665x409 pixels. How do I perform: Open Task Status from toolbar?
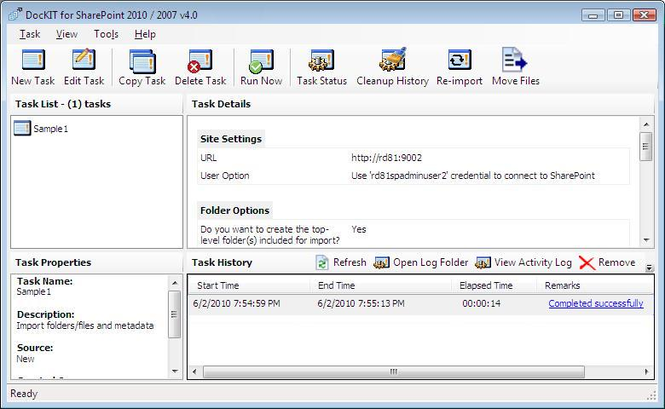(x=321, y=68)
